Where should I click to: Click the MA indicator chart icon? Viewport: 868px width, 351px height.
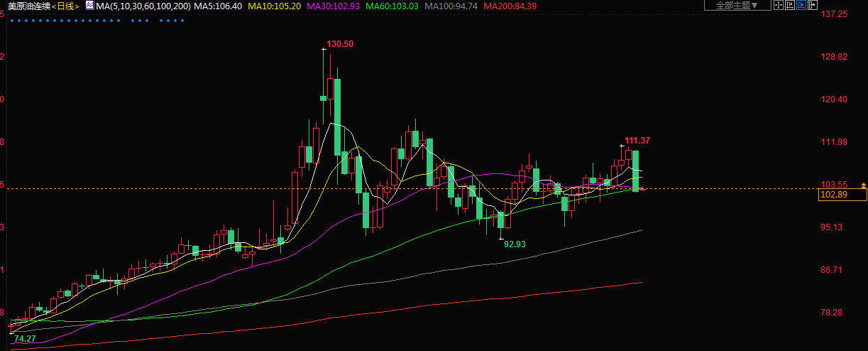click(89, 6)
